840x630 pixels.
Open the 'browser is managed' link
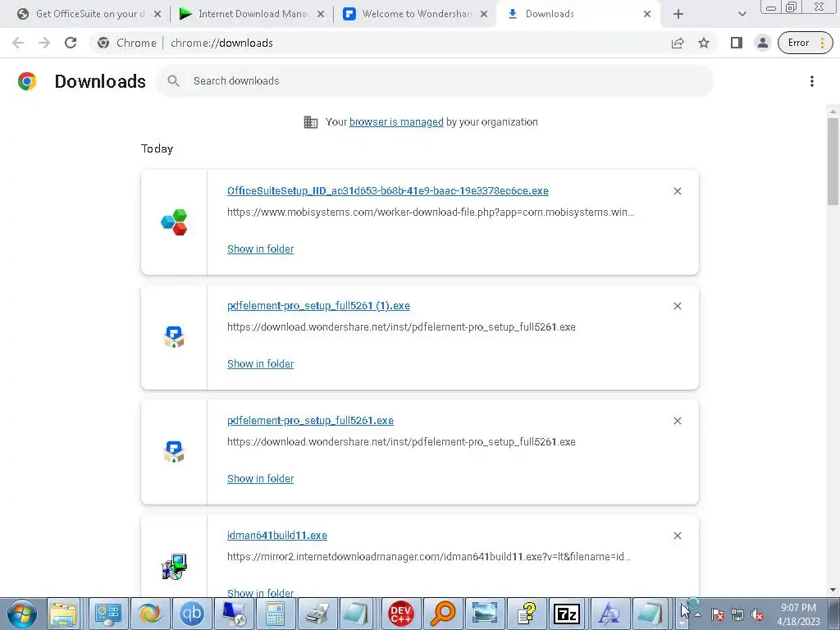(396, 122)
